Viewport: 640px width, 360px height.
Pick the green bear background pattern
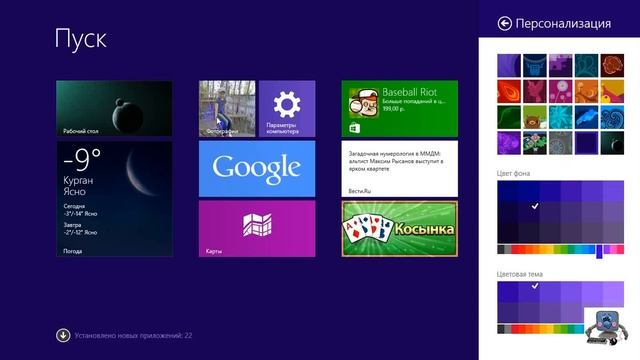[x=535, y=117]
